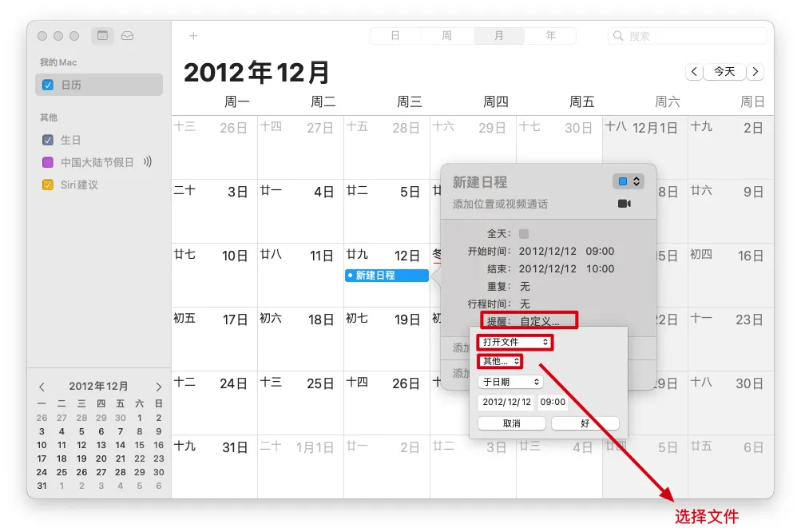
Task: Click the next month arrow in toolbar
Action: point(755,72)
